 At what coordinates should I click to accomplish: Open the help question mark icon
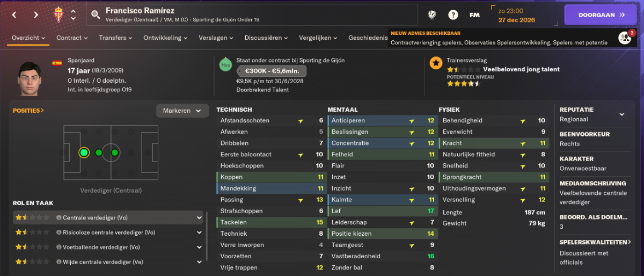[453, 15]
